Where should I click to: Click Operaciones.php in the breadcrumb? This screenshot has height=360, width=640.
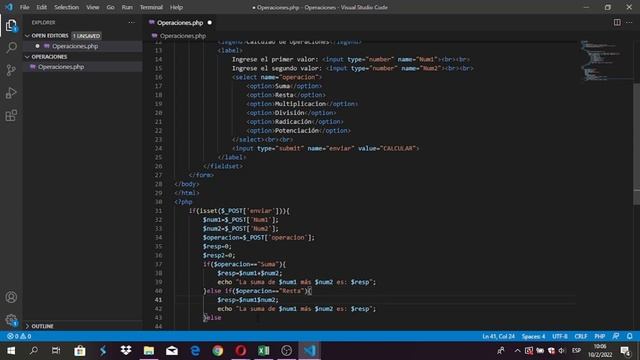(x=183, y=36)
